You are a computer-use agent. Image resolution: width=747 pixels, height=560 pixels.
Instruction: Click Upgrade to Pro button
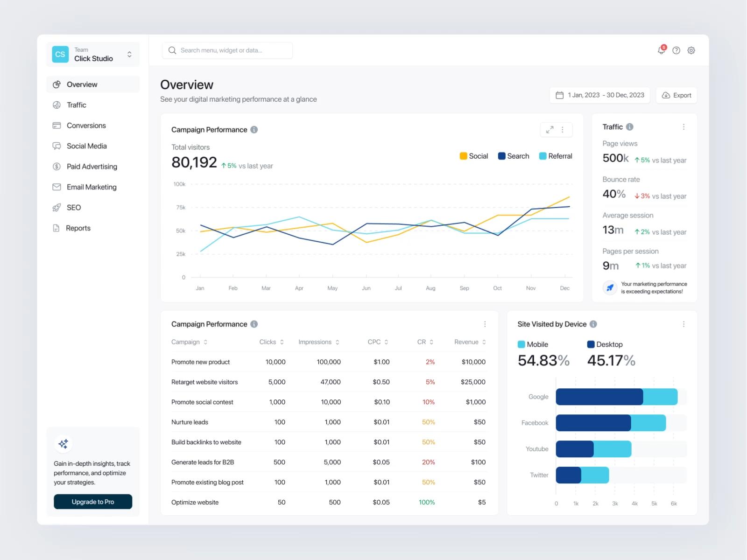tap(93, 502)
